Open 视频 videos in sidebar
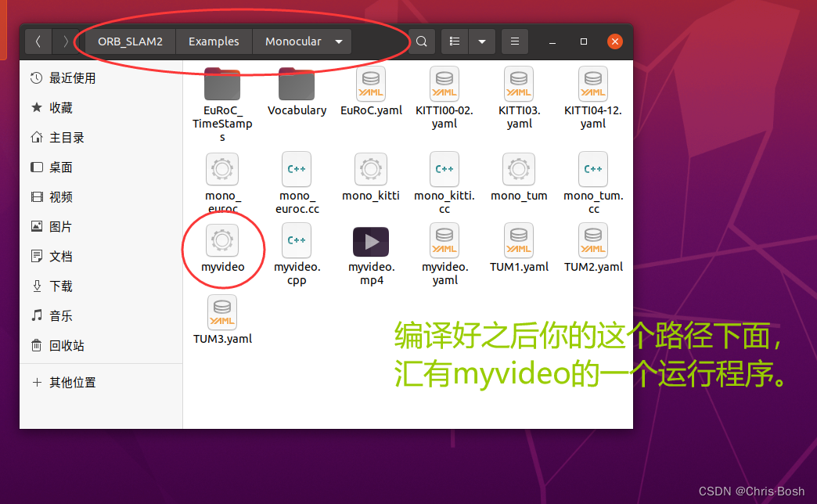 pos(101,197)
